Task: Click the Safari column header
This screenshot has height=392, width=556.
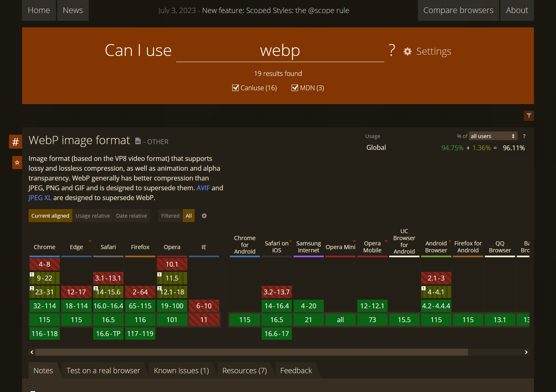Action: click(x=108, y=247)
